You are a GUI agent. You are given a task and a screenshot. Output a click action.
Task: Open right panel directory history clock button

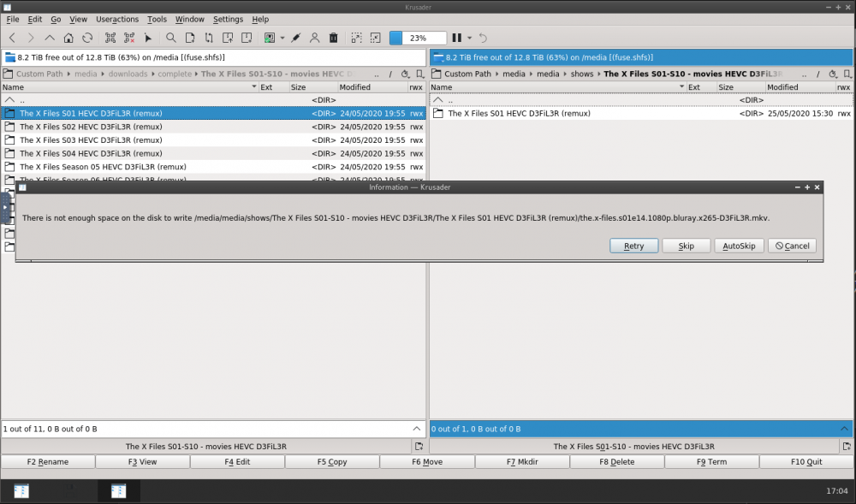coord(833,74)
